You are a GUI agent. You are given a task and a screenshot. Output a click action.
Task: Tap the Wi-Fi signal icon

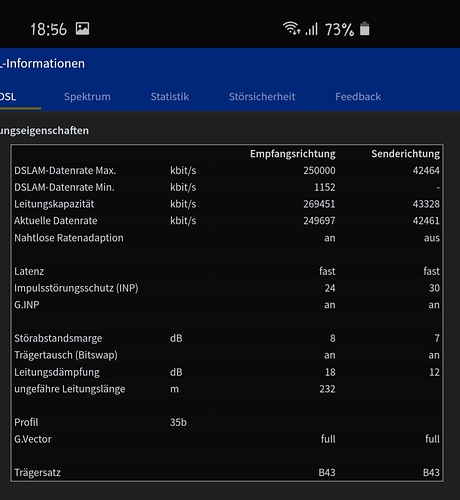292,28
